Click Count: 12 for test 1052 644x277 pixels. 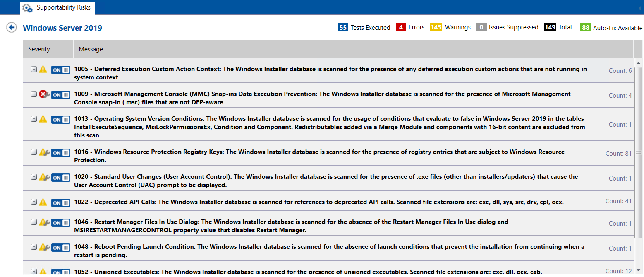618,271
